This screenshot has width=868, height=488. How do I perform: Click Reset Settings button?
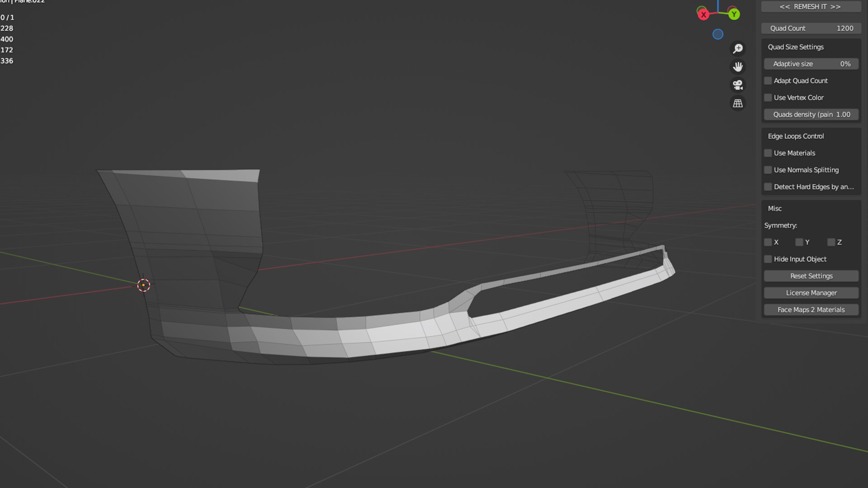pos(811,276)
